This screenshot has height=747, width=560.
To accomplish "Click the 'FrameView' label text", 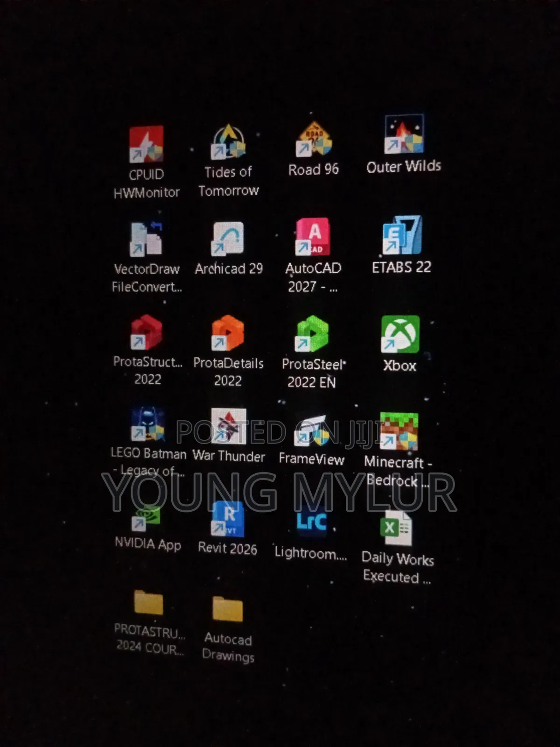I will [312, 459].
